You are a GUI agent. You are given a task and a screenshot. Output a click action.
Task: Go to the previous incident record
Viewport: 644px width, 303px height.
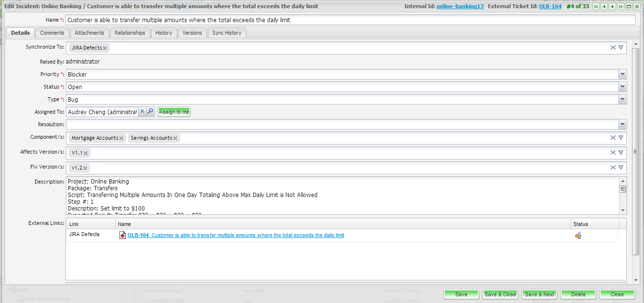coord(604,7)
